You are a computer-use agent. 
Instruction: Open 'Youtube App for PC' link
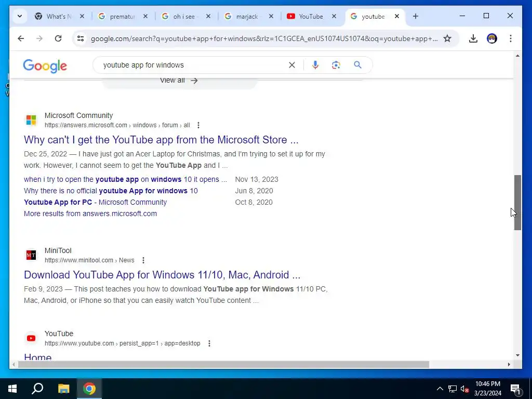pos(96,202)
